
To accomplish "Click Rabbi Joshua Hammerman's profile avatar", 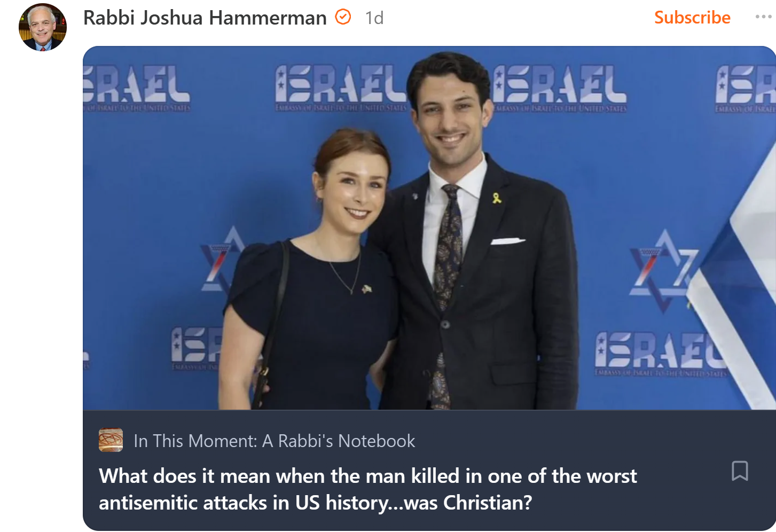I will pyautogui.click(x=43, y=27).
